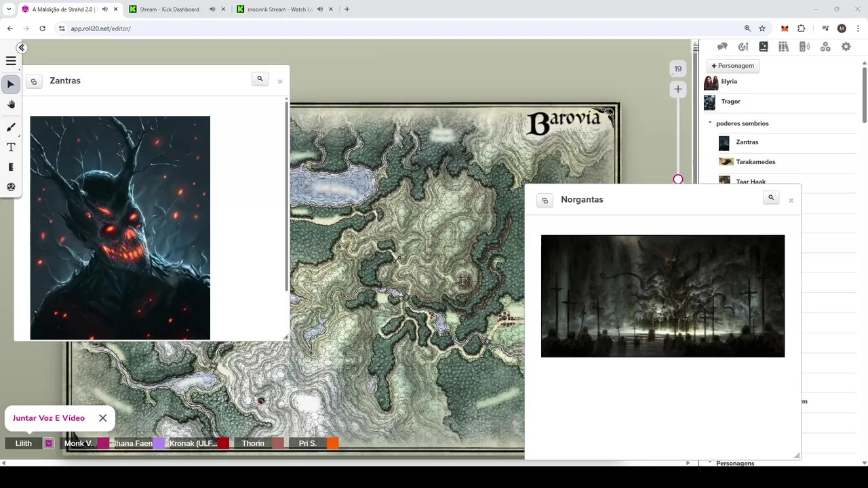Click Kronak dark red color swatch
868x488 pixels.
(x=223, y=443)
